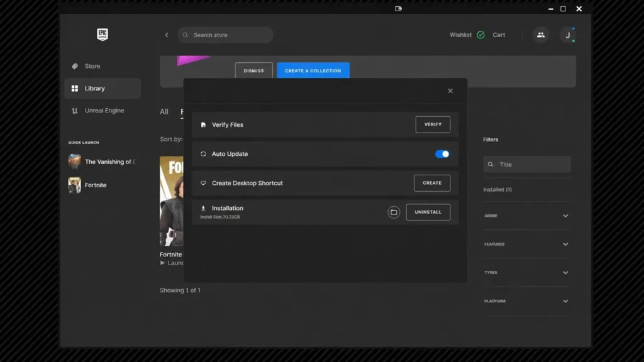Expand the Platform filter

click(527, 301)
